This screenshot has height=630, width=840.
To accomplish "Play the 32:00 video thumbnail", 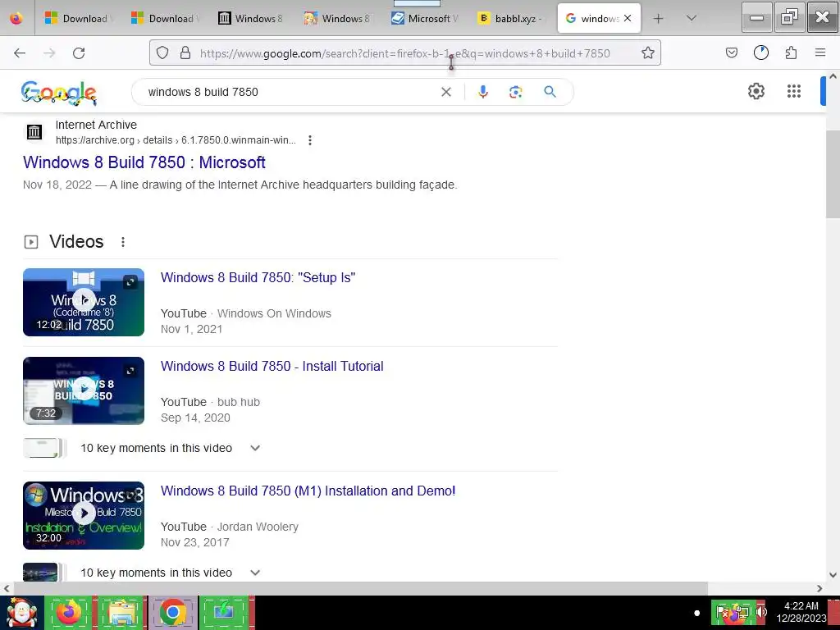I will point(84,515).
